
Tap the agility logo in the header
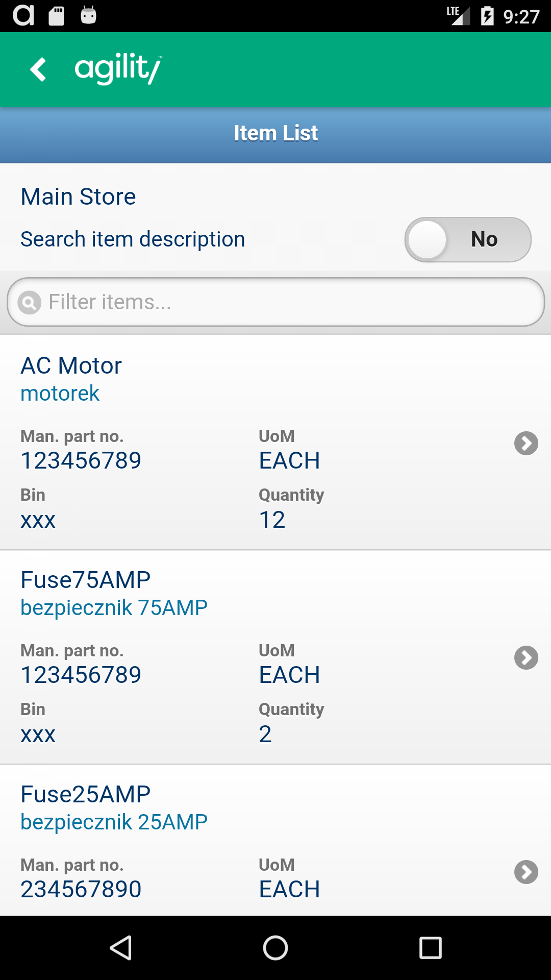coord(118,68)
